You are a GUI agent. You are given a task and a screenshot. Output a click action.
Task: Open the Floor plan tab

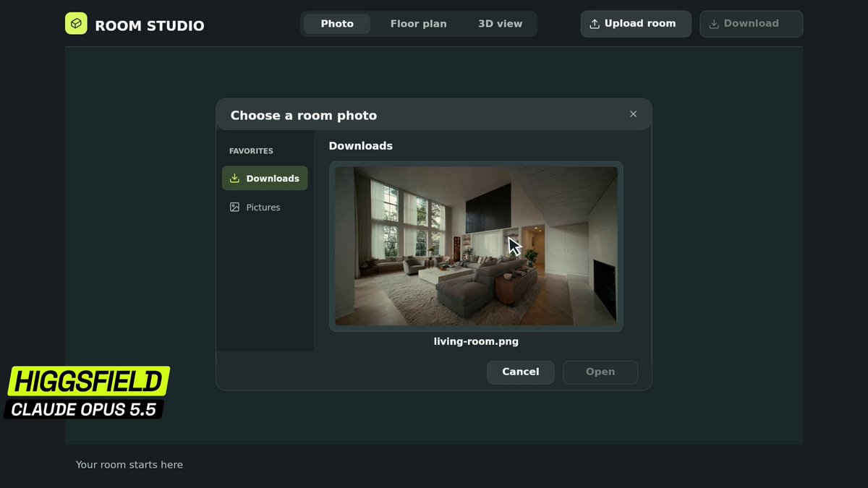click(x=418, y=24)
